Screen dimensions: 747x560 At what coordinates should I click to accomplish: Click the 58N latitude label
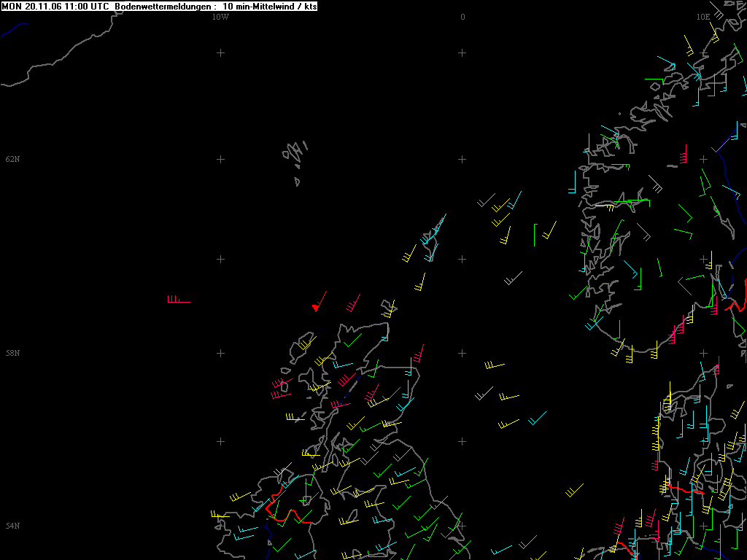coord(12,353)
